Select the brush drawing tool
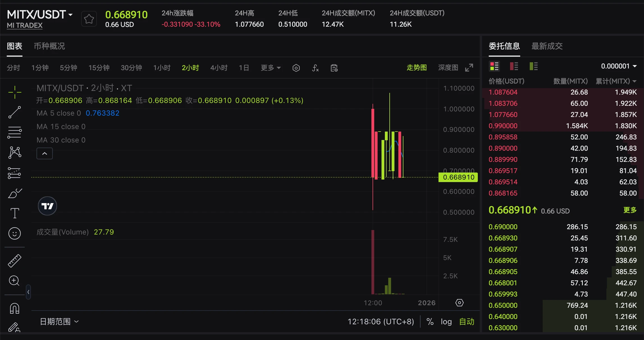 click(15, 193)
